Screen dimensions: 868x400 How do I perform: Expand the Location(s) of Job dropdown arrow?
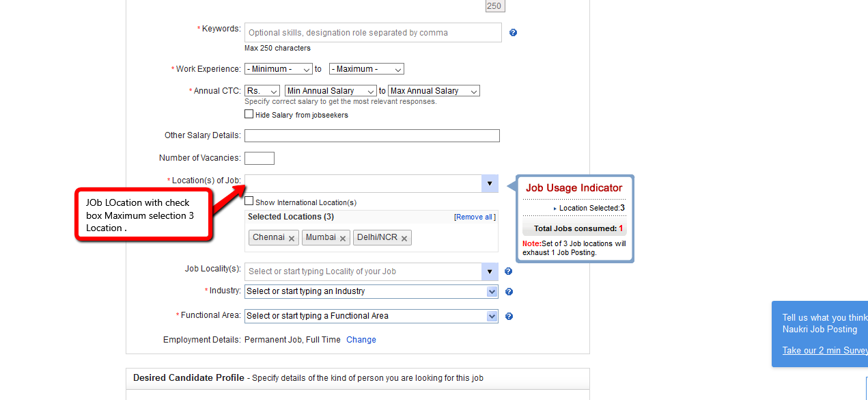pyautogui.click(x=490, y=184)
